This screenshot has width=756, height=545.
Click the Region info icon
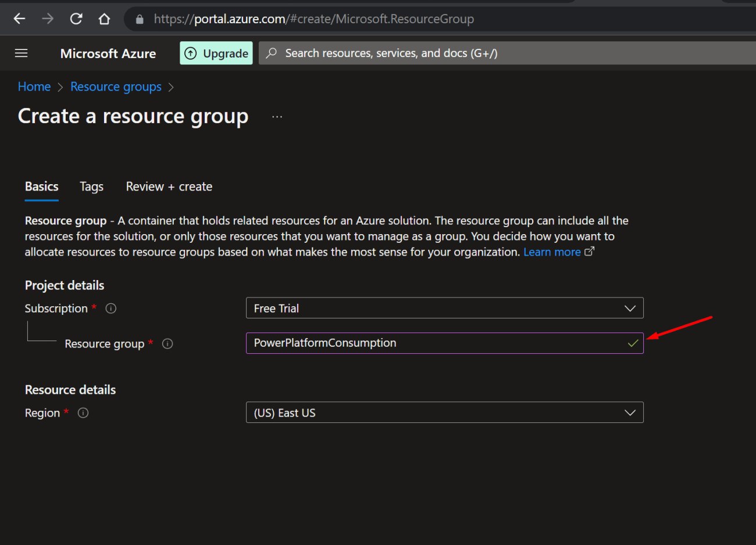point(83,413)
